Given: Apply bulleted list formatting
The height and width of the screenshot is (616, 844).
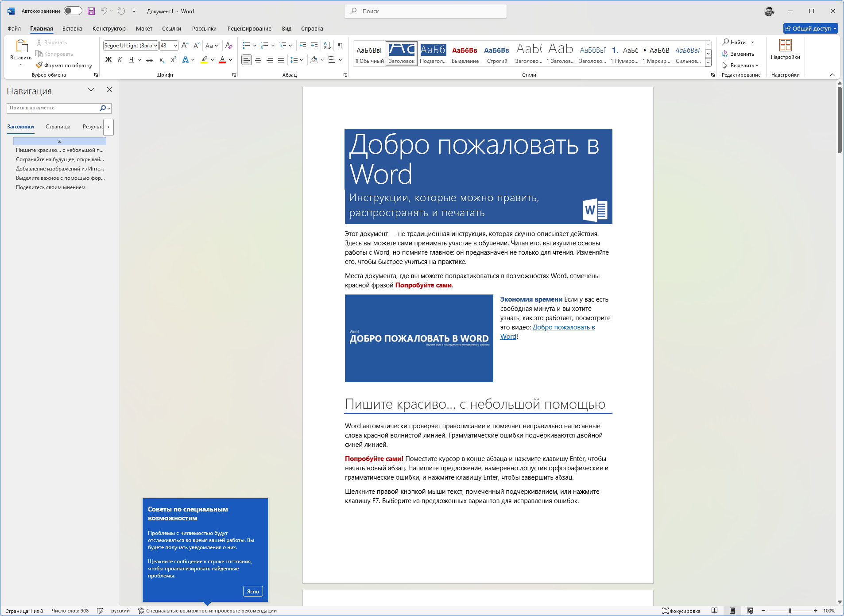Looking at the screenshot, I should (x=247, y=46).
